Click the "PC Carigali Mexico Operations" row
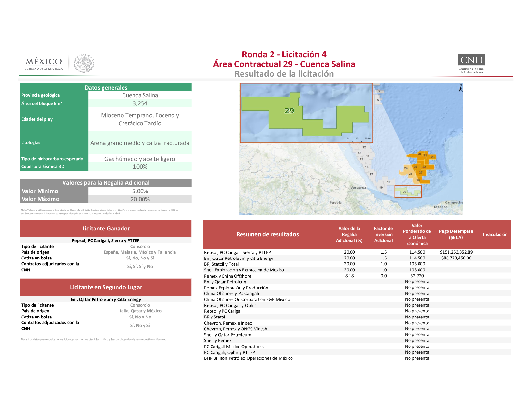The width and height of the screenshot is (532, 411). pos(357,347)
